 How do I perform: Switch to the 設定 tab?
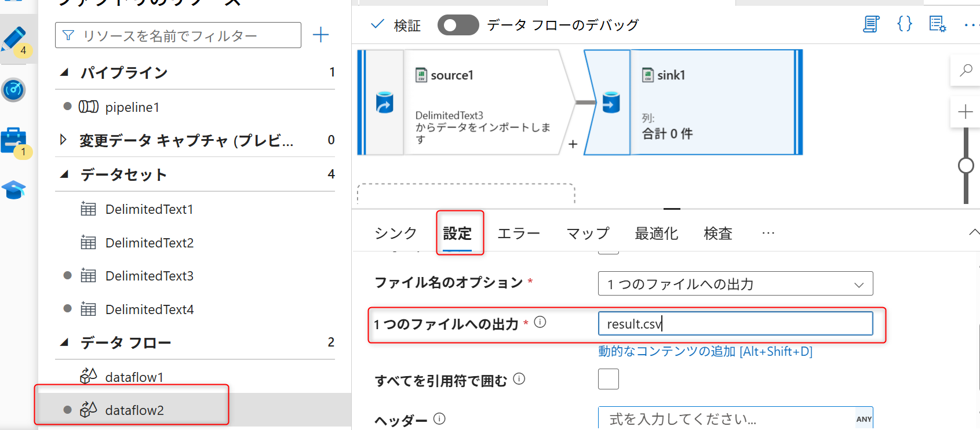457,233
